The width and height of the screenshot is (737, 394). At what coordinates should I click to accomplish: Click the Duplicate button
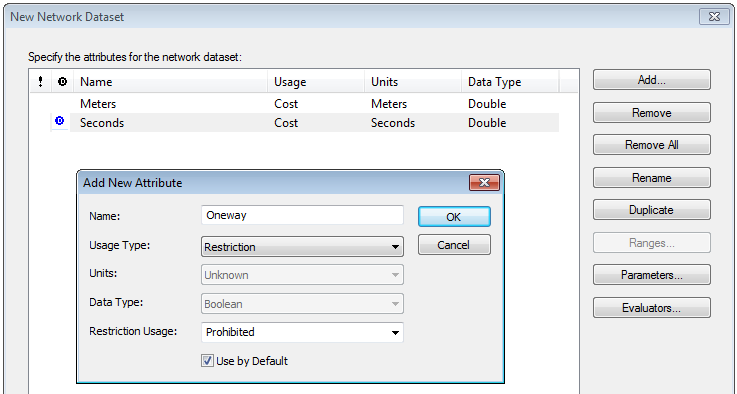pyautogui.click(x=651, y=210)
